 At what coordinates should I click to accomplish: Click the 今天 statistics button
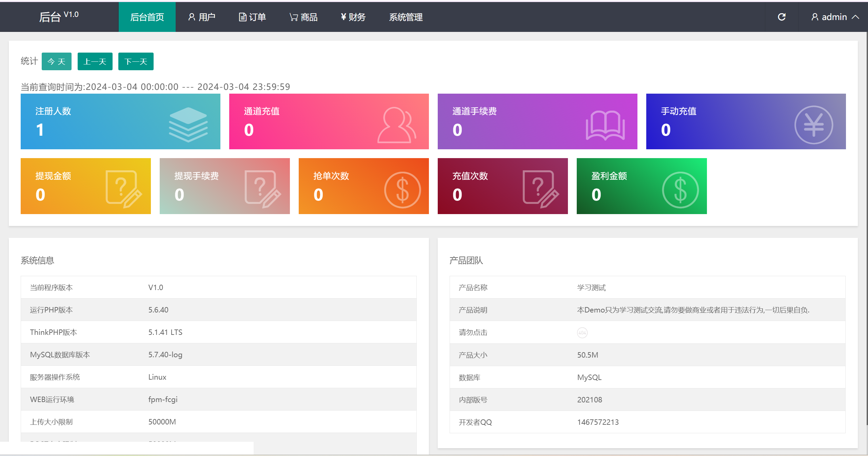pos(56,61)
